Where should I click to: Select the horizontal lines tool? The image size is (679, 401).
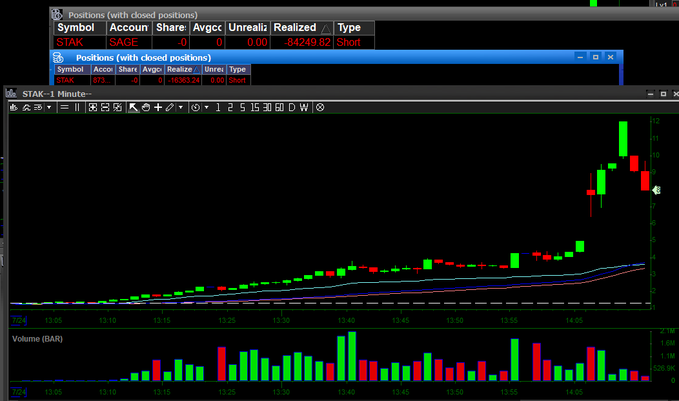click(65, 107)
